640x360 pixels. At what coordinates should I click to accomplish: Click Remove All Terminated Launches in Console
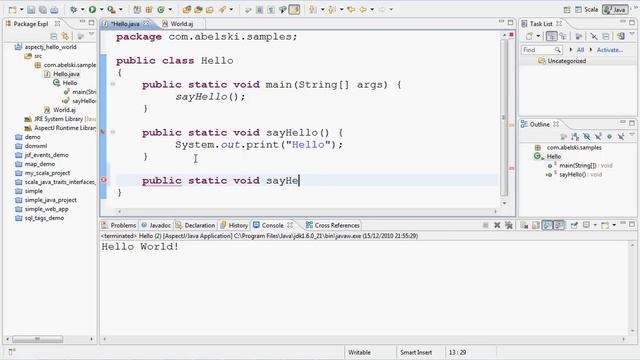pos(509,225)
